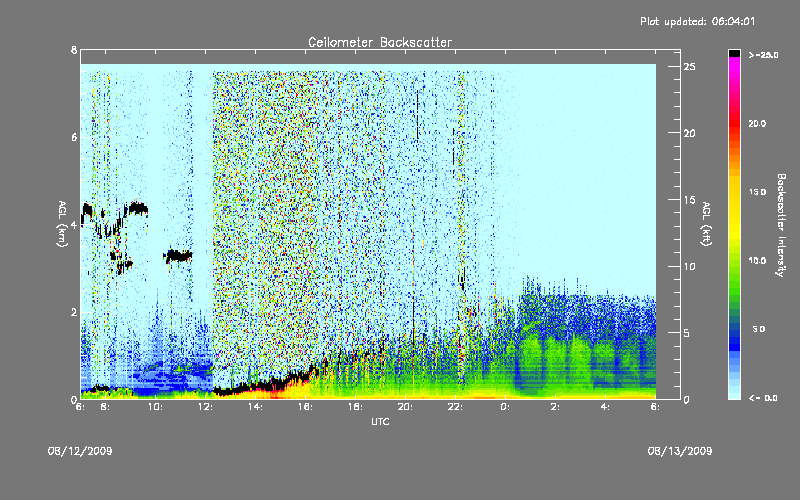Select the '20' tick on the kft axis
The width and height of the screenshot is (800, 500).
coord(690,133)
